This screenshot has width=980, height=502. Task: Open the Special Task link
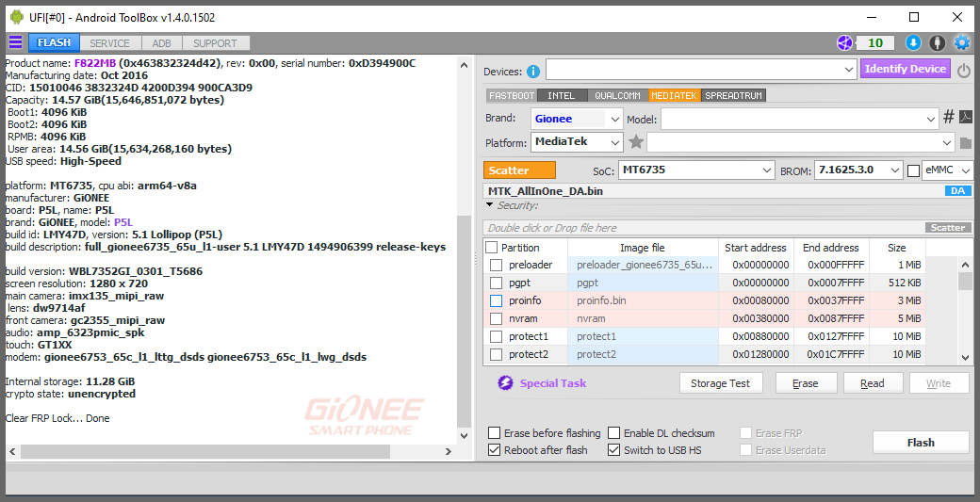pyautogui.click(x=552, y=383)
